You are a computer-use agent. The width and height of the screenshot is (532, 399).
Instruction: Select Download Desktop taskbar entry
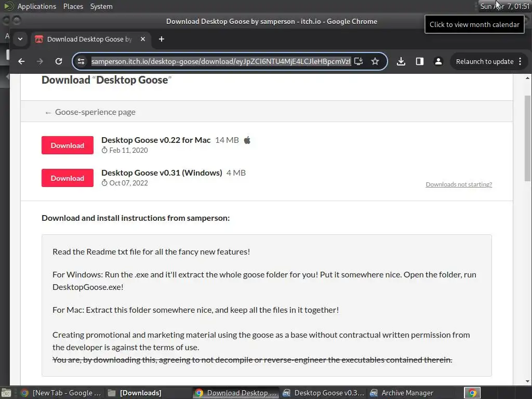(x=236, y=393)
